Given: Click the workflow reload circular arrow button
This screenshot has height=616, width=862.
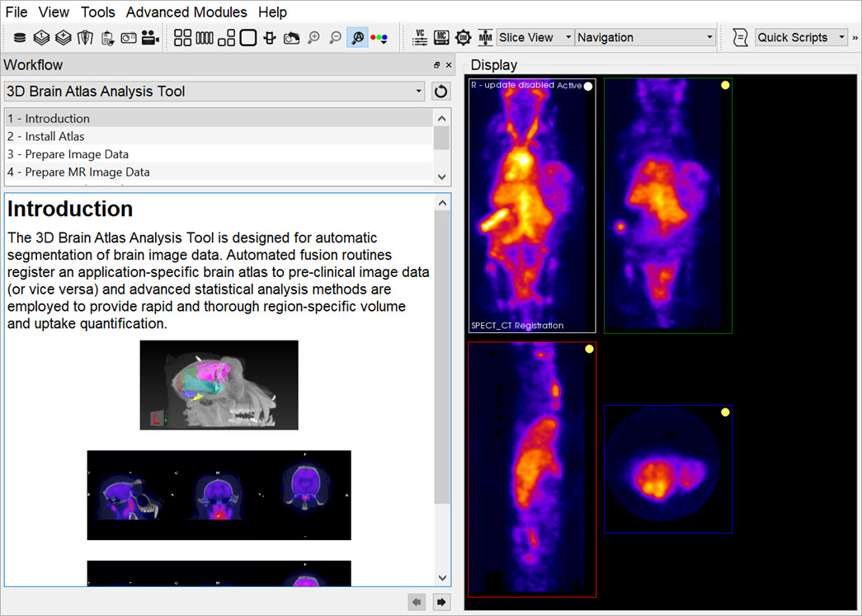Looking at the screenshot, I should click(x=440, y=92).
